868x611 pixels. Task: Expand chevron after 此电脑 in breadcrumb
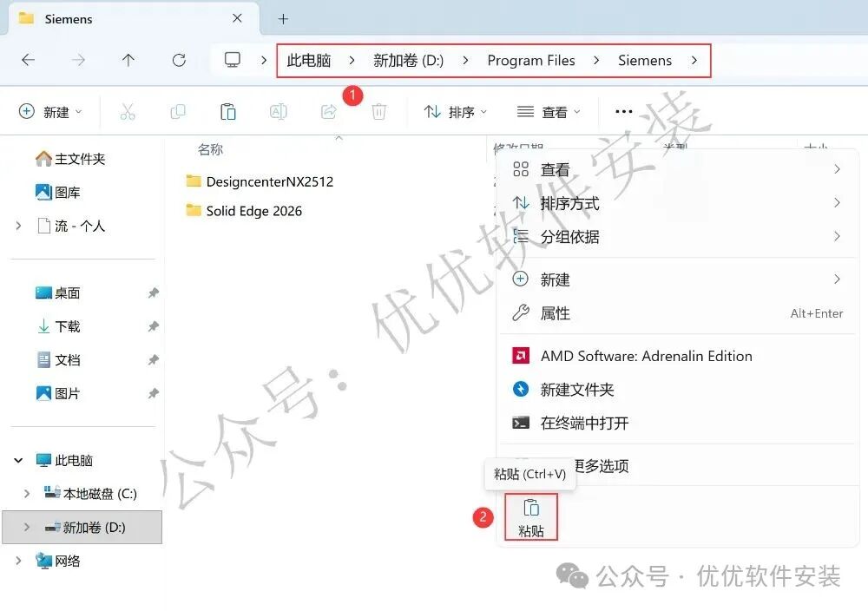352,61
